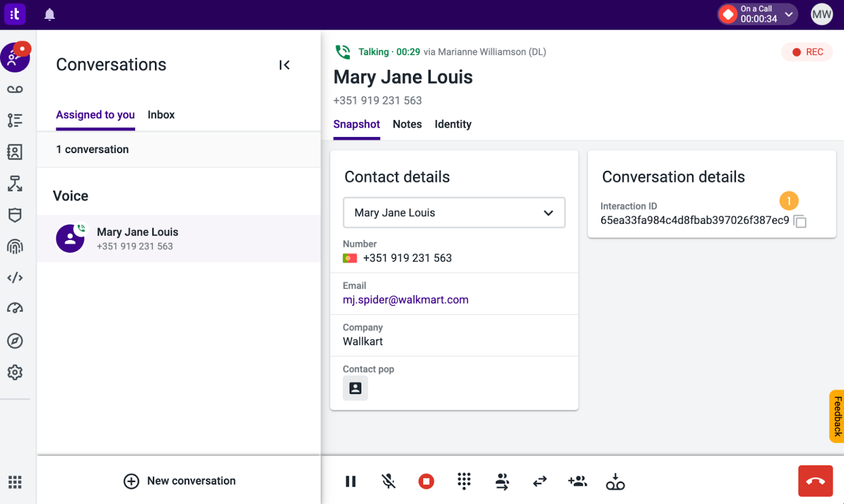Stop the call recording
844x504 pixels.
pos(426,481)
